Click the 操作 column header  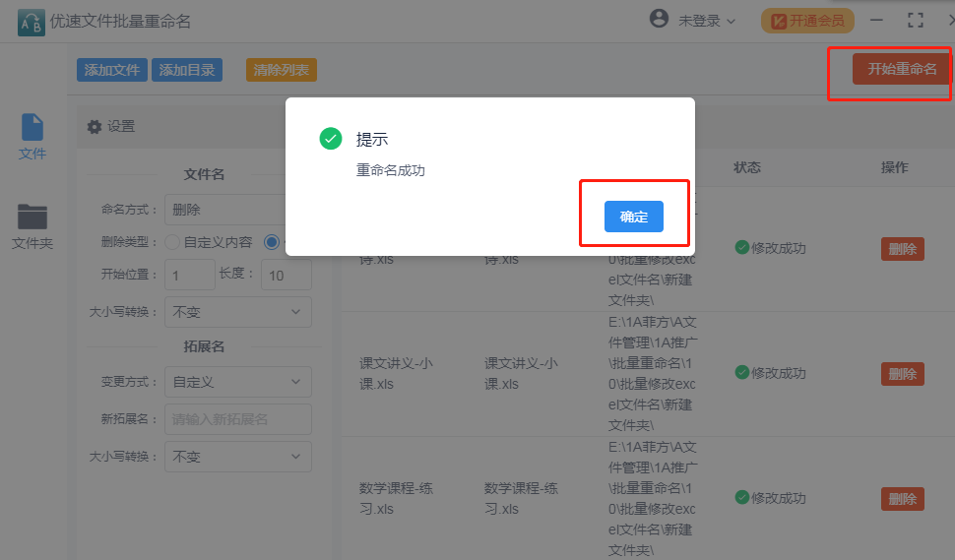click(x=894, y=167)
